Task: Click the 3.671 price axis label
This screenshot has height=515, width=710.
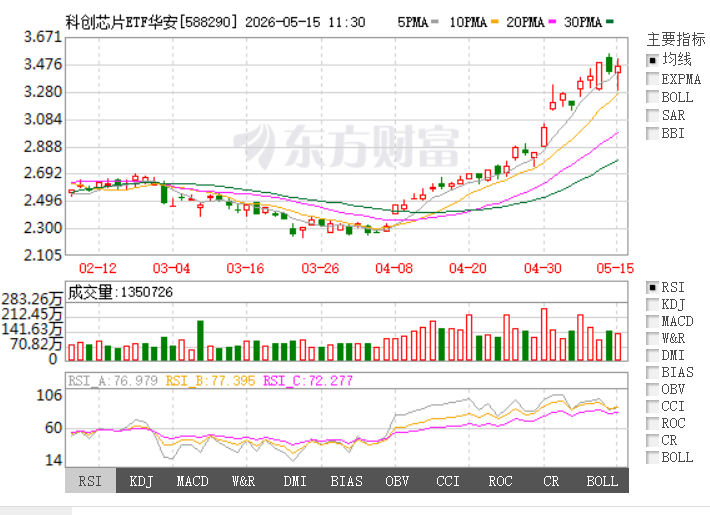Action: pyautogui.click(x=43, y=37)
